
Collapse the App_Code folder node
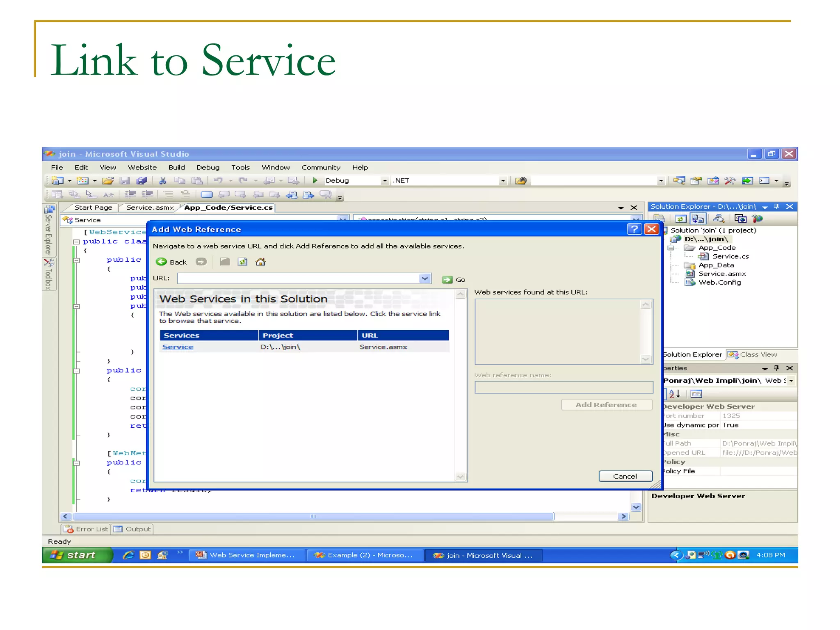671,248
